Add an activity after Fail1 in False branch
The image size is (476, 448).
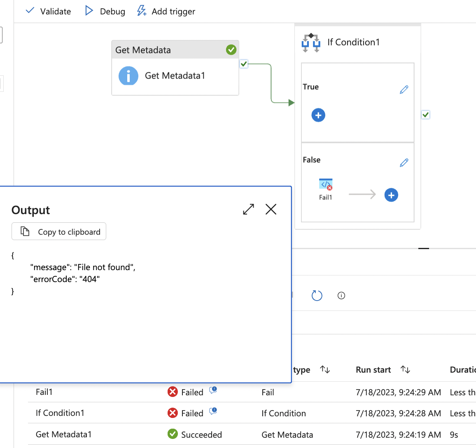(391, 195)
